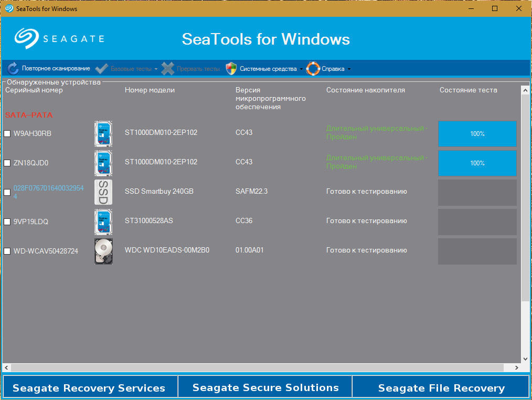532x400 pixels.
Task: Click the basic tests checkmark icon
Action: pyautogui.click(x=101, y=69)
